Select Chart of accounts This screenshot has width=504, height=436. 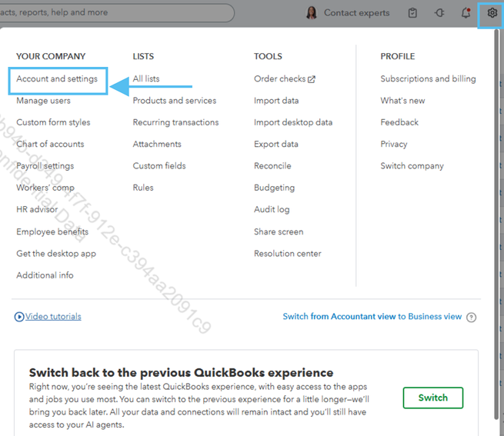click(50, 145)
